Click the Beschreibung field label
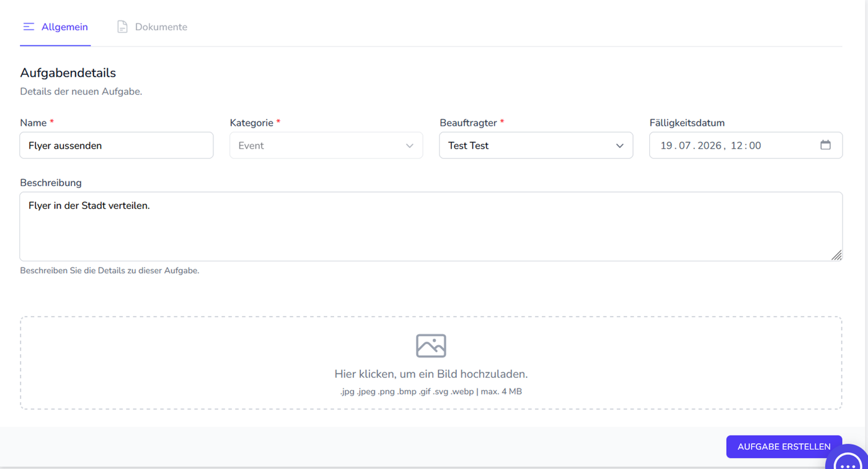 pos(51,183)
